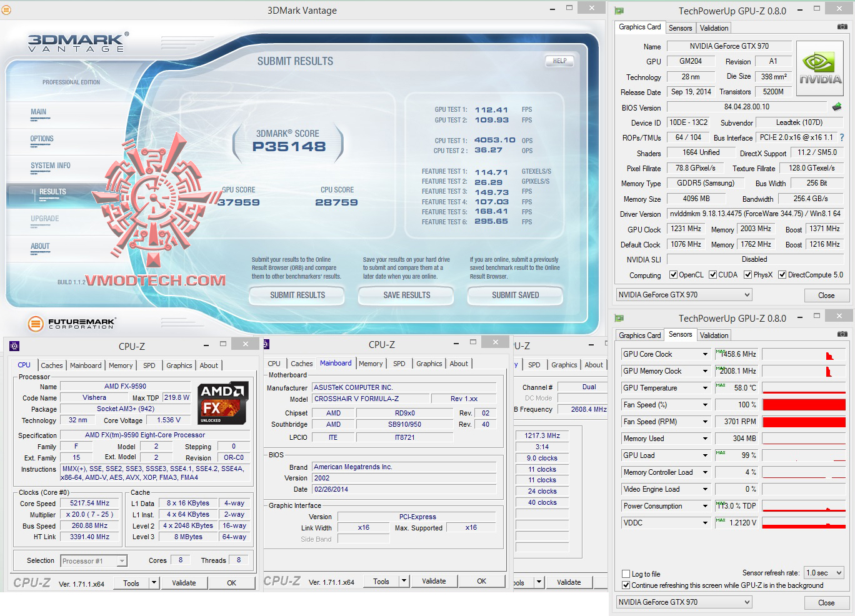This screenshot has width=855, height=616.
Task: Click the SAVE RESULTS button
Action: (x=407, y=295)
